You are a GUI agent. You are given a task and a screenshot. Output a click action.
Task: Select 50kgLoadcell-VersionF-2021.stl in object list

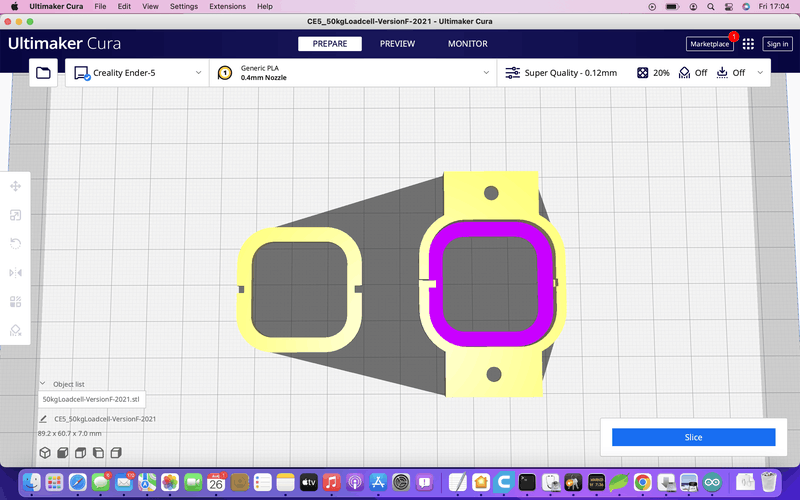click(93, 399)
